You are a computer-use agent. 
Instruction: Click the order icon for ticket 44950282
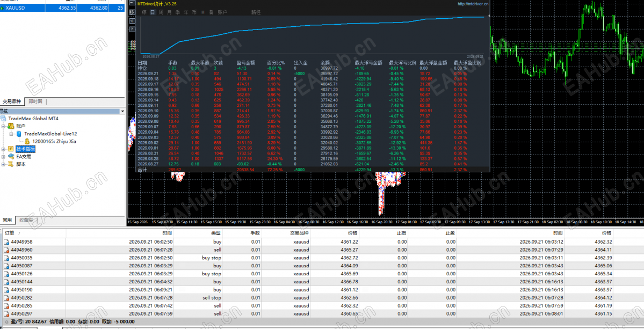[6, 298]
